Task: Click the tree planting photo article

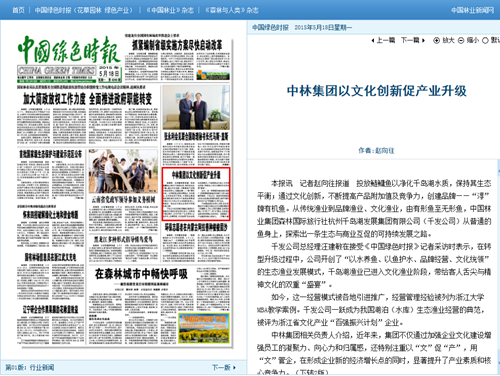Action: (x=123, y=171)
